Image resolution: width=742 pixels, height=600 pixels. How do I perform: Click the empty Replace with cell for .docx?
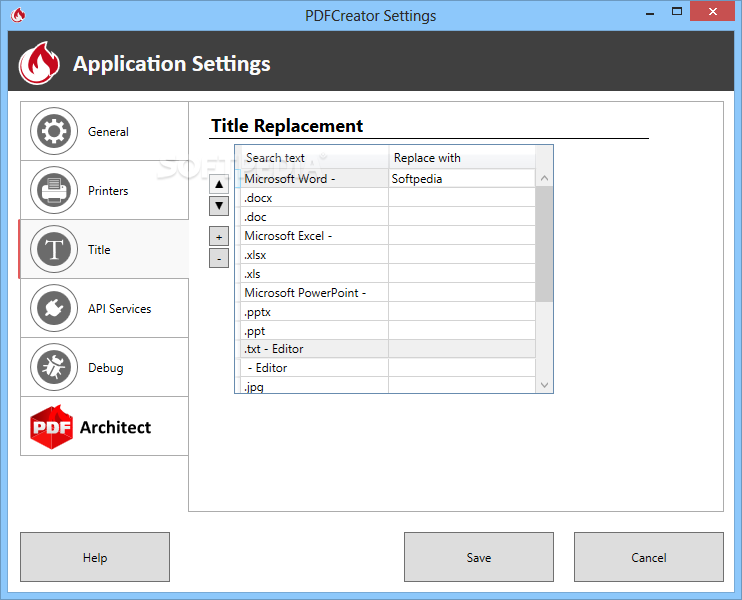pyautogui.click(x=462, y=197)
